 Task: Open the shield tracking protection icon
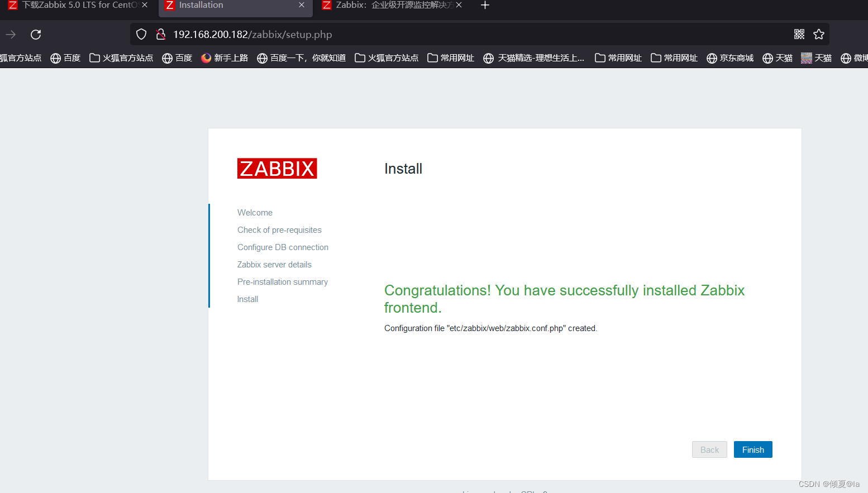(x=141, y=35)
